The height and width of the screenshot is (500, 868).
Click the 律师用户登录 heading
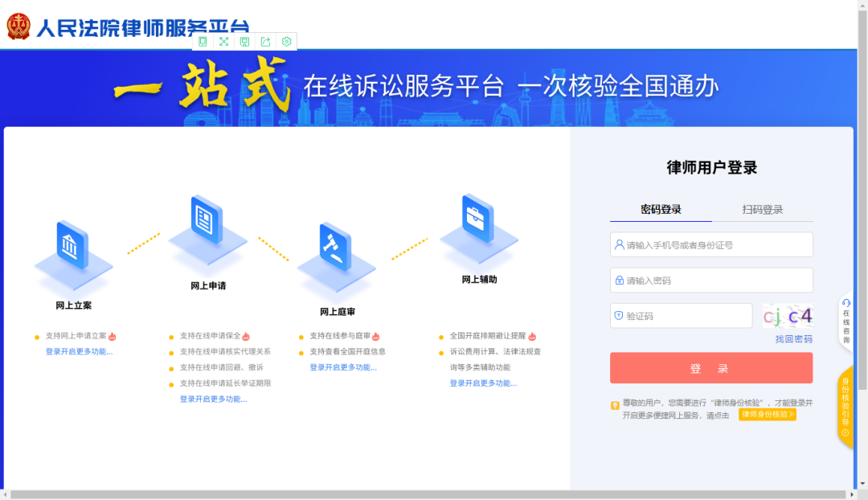pyautogui.click(x=712, y=167)
